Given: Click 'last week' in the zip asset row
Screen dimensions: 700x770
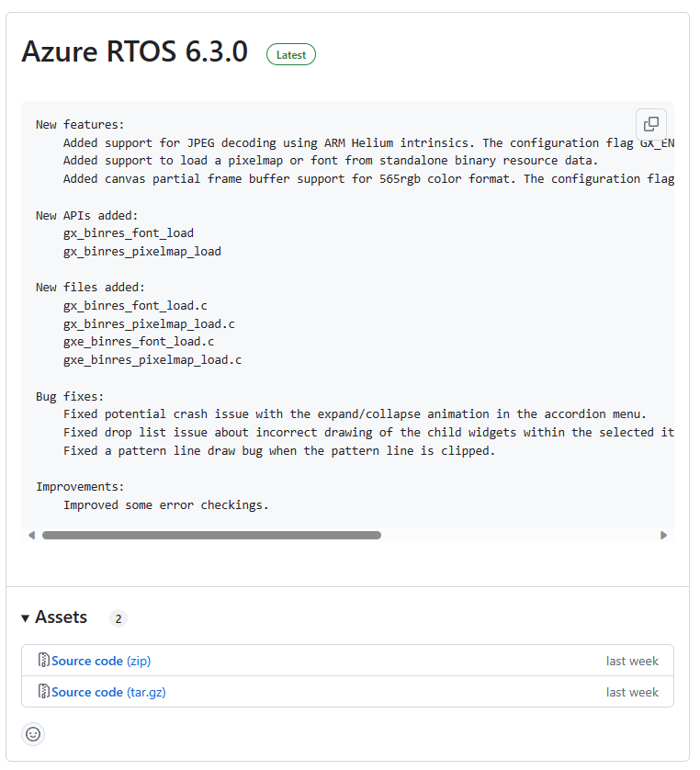Looking at the screenshot, I should click(x=632, y=661).
